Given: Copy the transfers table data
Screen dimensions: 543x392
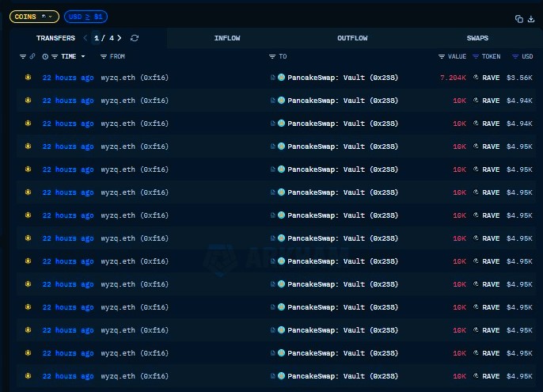Looking at the screenshot, I should pyautogui.click(x=518, y=19).
